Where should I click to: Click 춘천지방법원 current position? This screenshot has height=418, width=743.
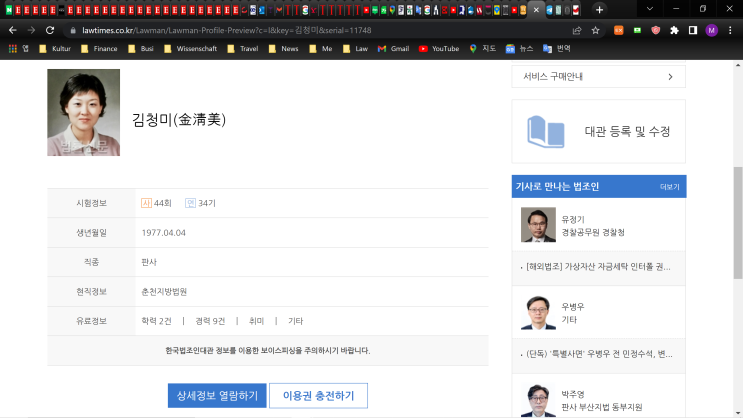(x=164, y=291)
